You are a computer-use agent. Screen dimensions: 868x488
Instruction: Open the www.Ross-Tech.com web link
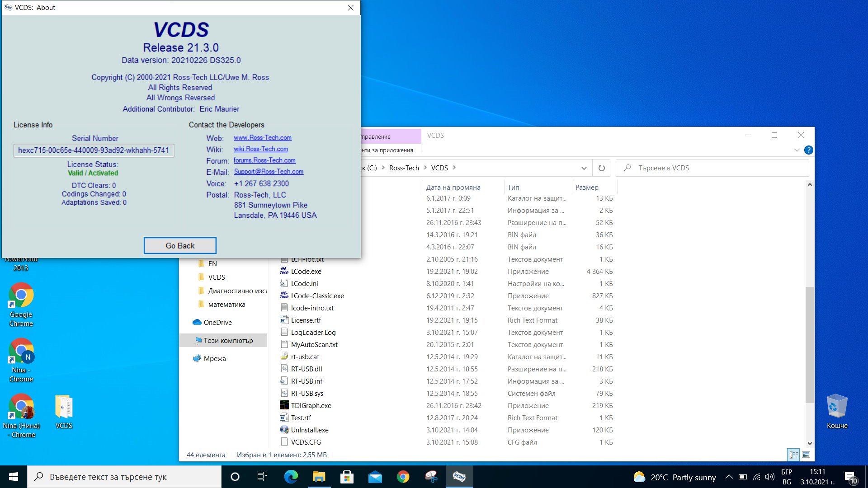click(262, 138)
